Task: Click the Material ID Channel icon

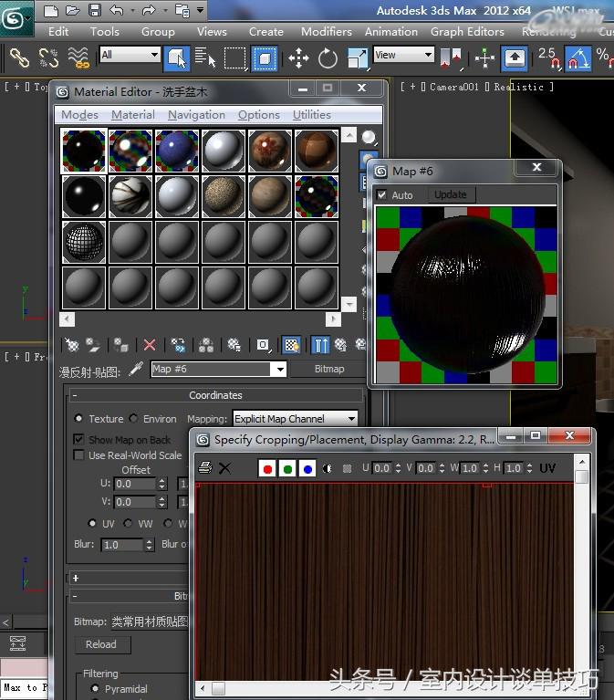Action: (x=263, y=345)
